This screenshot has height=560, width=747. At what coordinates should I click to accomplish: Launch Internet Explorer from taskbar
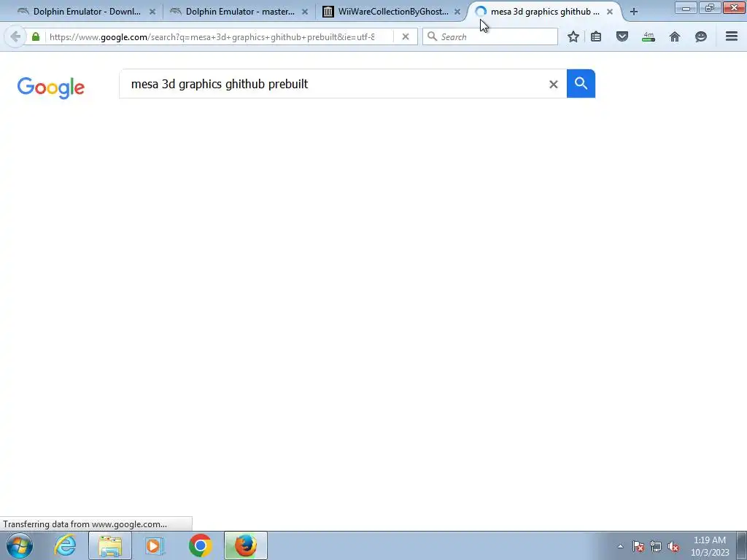(x=65, y=545)
